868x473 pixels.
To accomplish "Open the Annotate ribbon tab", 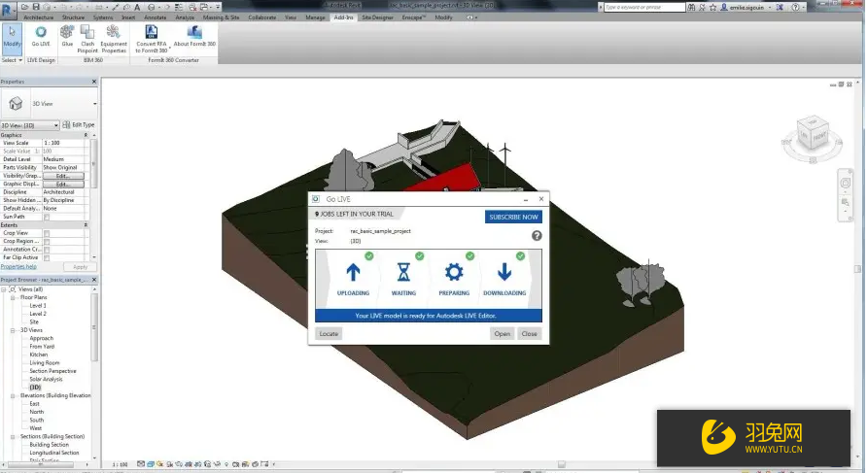I will [x=155, y=17].
